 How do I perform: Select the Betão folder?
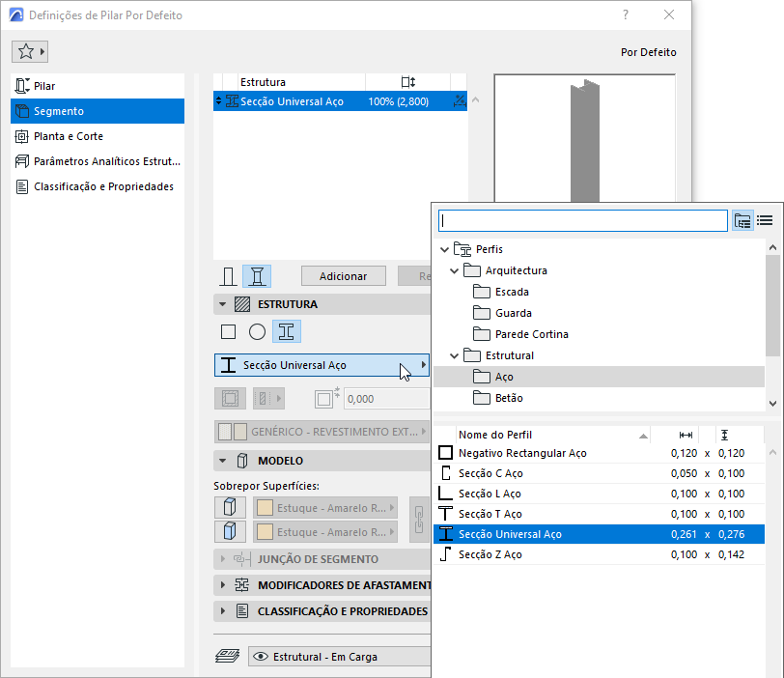point(509,398)
